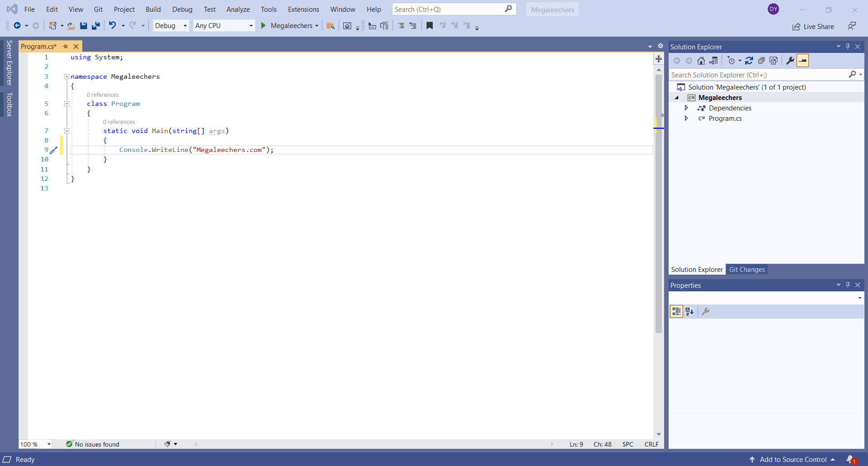
Task: Switch to the Git Changes tab
Action: (x=747, y=269)
